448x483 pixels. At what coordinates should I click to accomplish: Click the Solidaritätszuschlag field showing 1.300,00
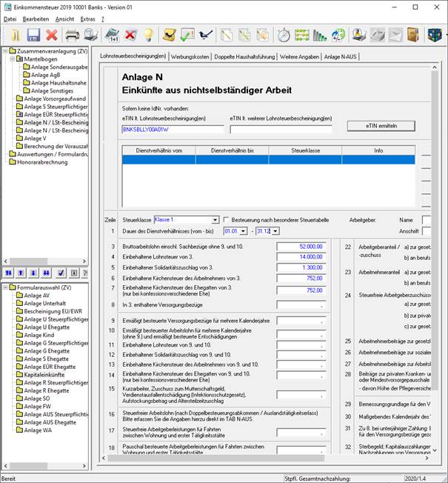301,267
